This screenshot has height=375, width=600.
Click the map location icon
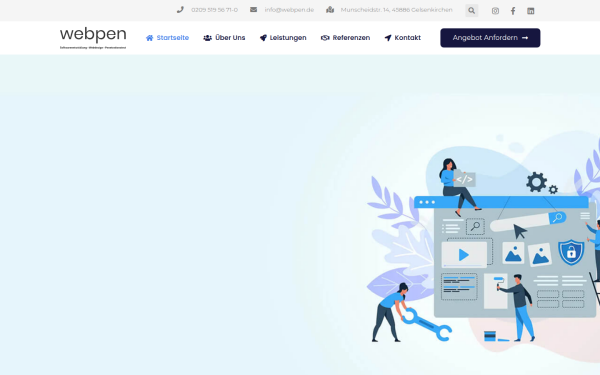coord(330,10)
